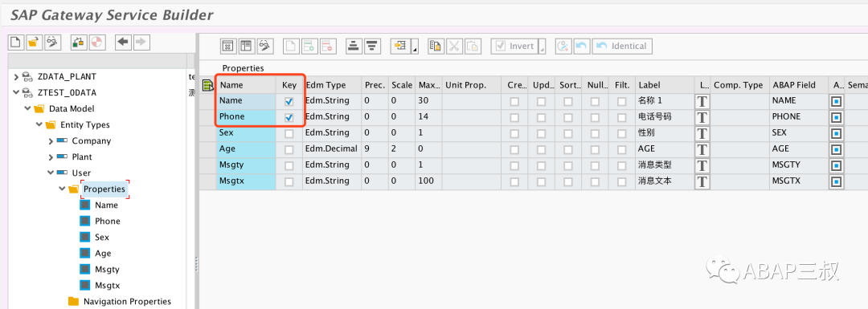Expand the Company entity type
This screenshot has width=868, height=309.
pos(51,141)
